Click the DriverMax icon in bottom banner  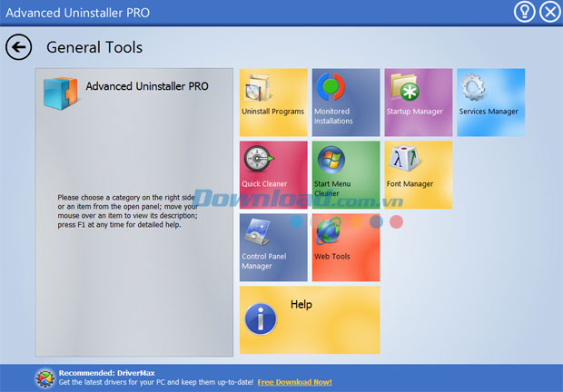point(45,378)
